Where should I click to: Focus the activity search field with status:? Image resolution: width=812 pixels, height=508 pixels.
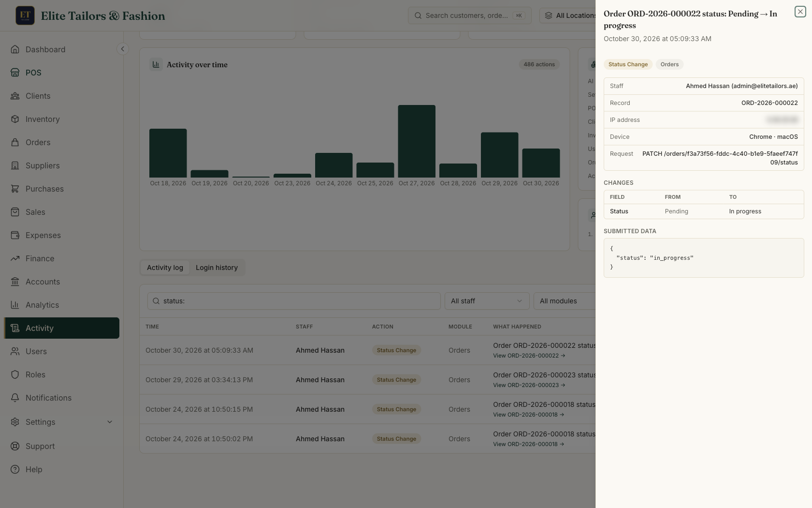pyautogui.click(x=294, y=301)
